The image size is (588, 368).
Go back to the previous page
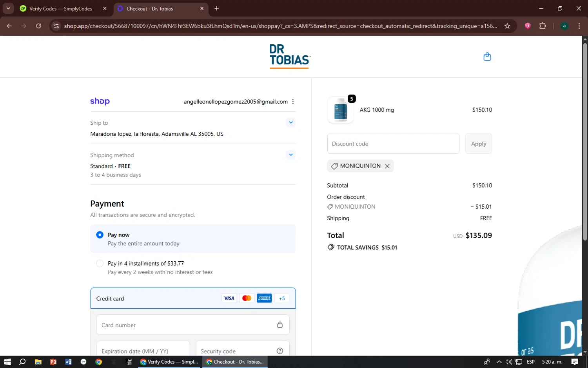[9, 26]
